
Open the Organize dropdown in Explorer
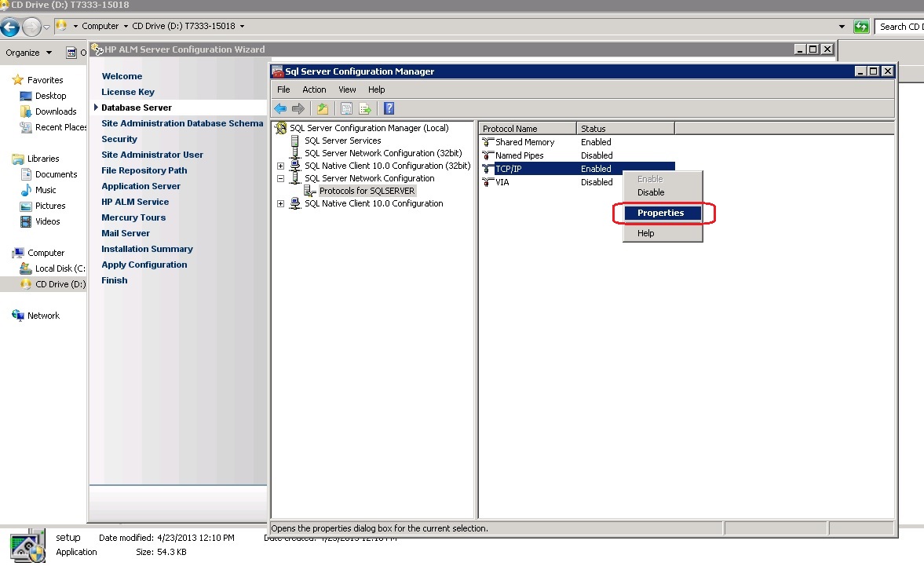click(29, 53)
